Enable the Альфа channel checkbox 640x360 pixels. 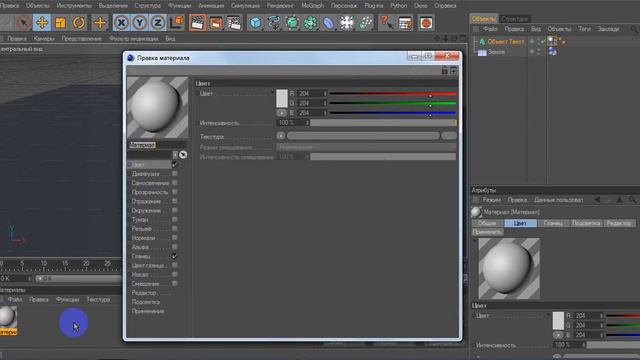click(175, 247)
